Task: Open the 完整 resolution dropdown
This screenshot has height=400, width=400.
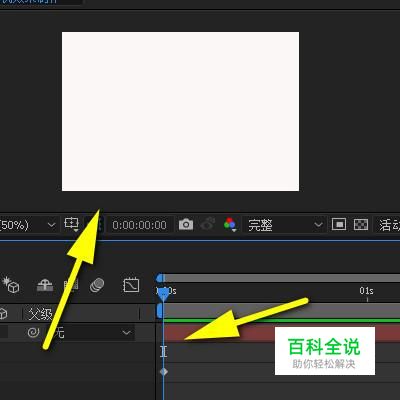Action: tap(284, 225)
